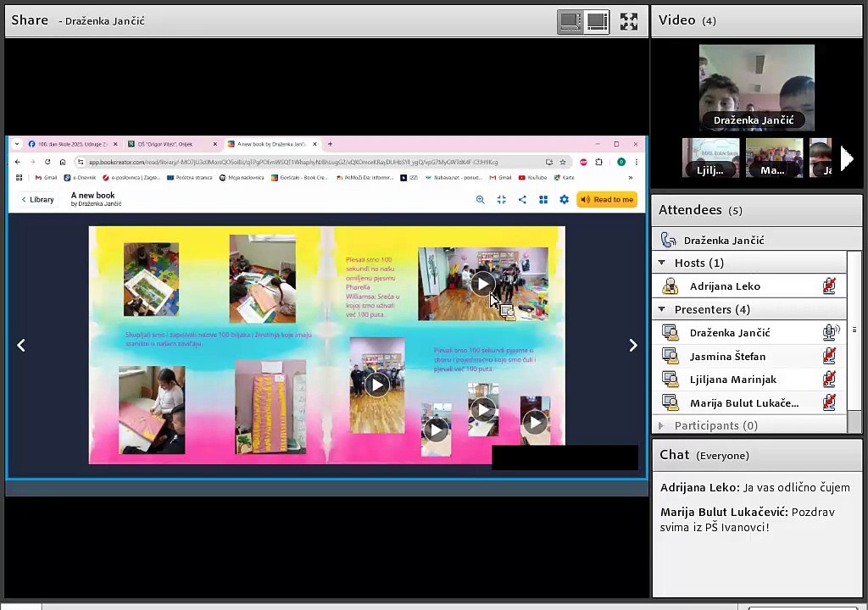Exit full screen in Book Creator toolbar
This screenshot has width=868, height=610.
501,199
